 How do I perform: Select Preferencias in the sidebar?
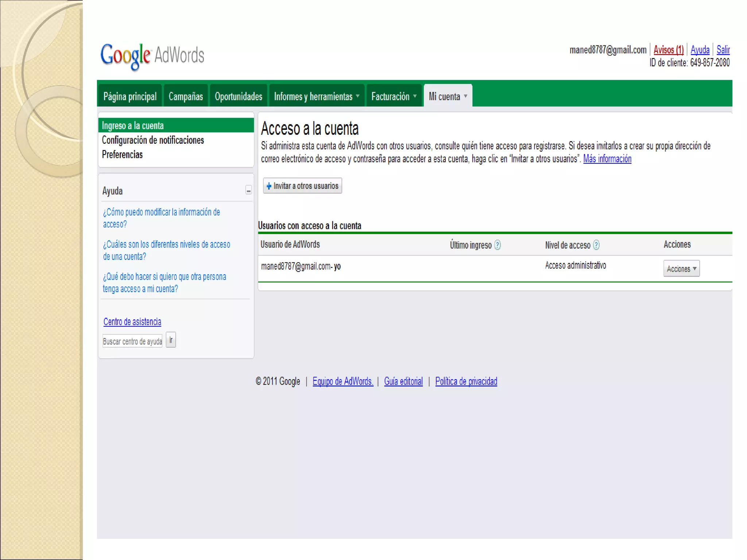122,155
